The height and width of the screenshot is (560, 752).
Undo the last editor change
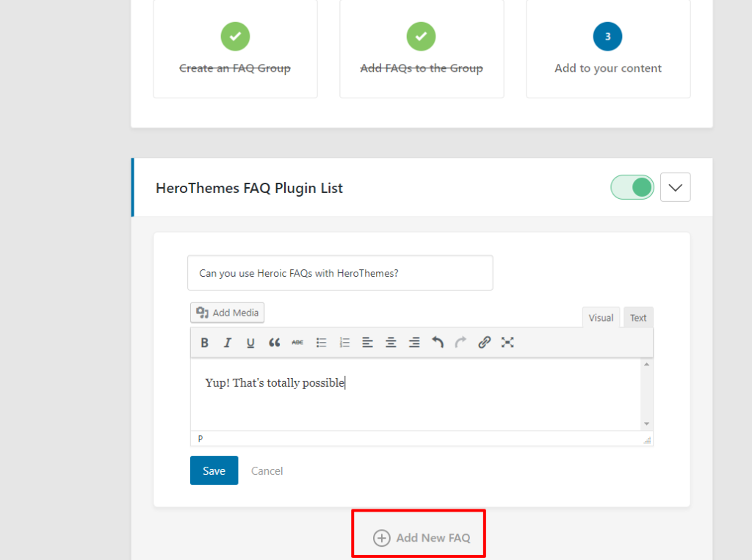pos(437,342)
